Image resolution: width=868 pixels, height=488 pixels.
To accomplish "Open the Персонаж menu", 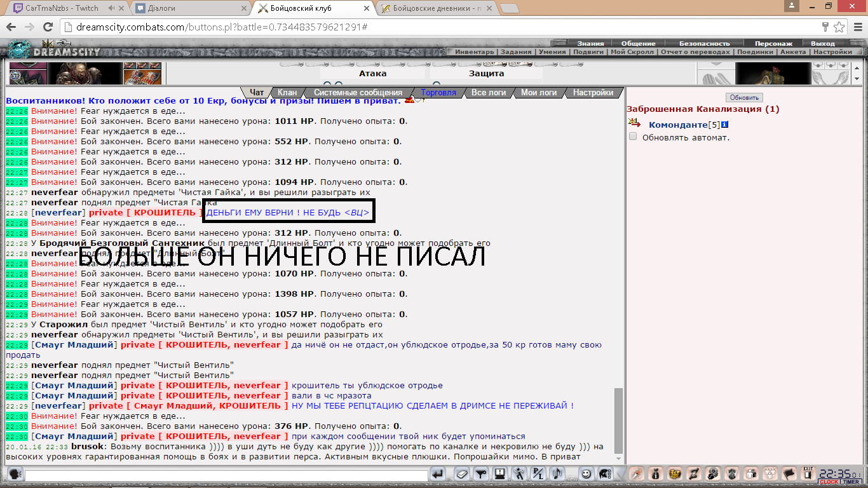I will click(x=773, y=44).
